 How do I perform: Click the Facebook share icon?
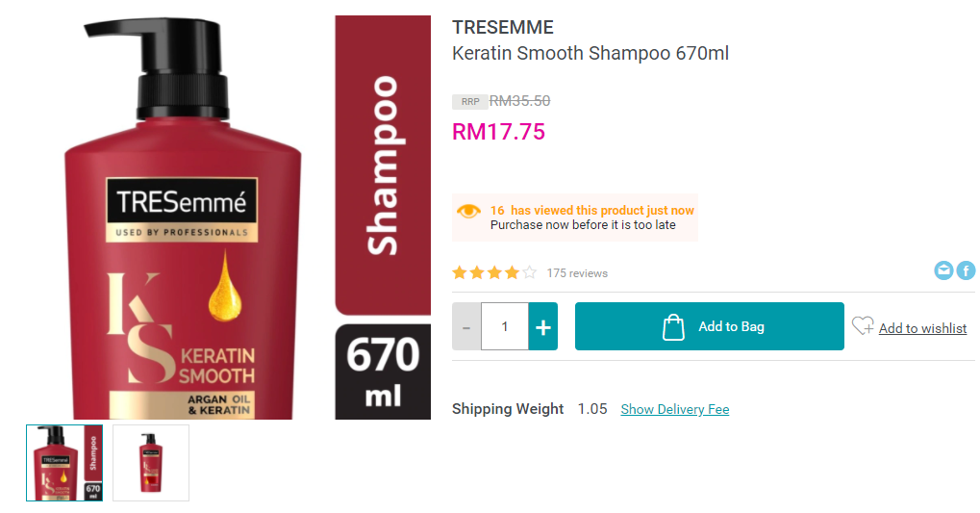coord(966,270)
